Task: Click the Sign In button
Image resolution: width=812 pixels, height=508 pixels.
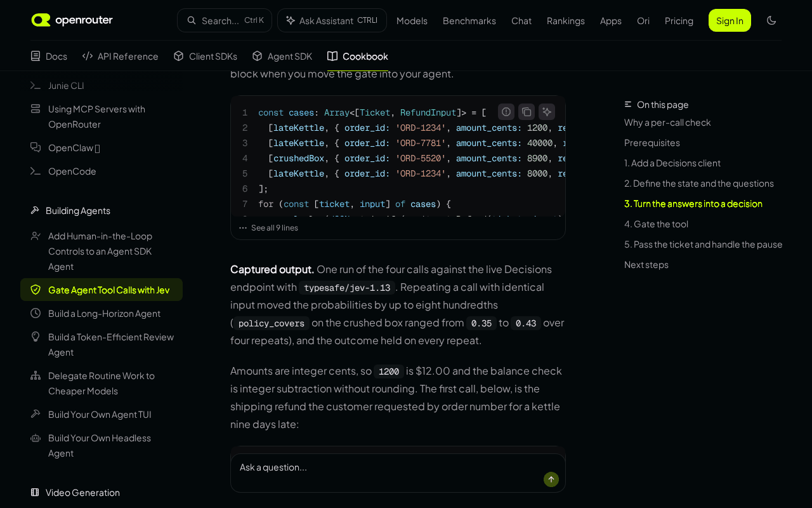Action: [x=730, y=20]
